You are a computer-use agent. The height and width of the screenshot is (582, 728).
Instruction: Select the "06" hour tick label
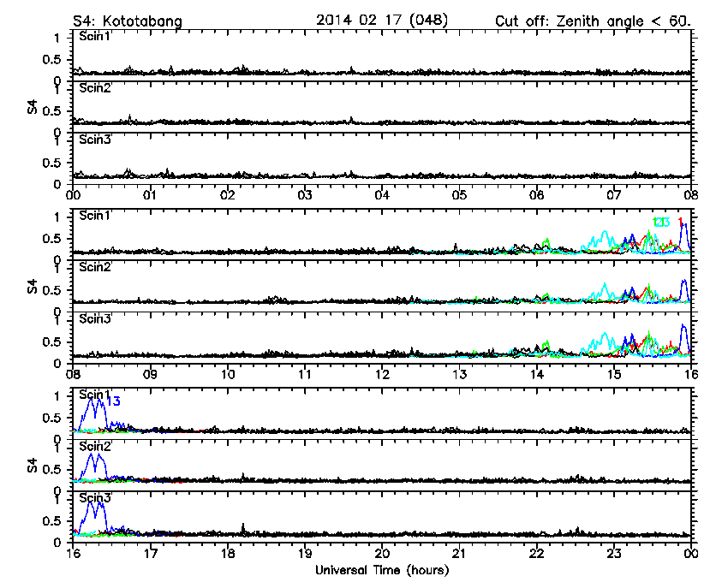(537, 195)
